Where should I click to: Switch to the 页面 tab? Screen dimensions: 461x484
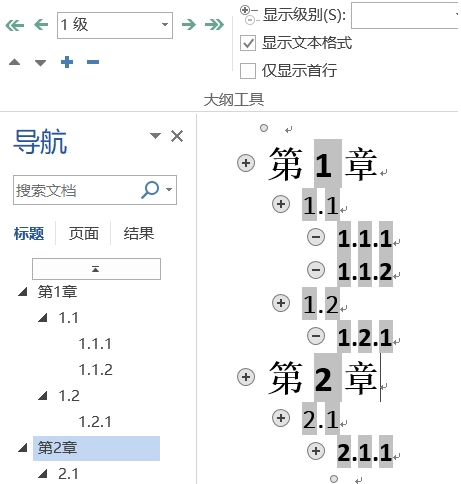[84, 233]
